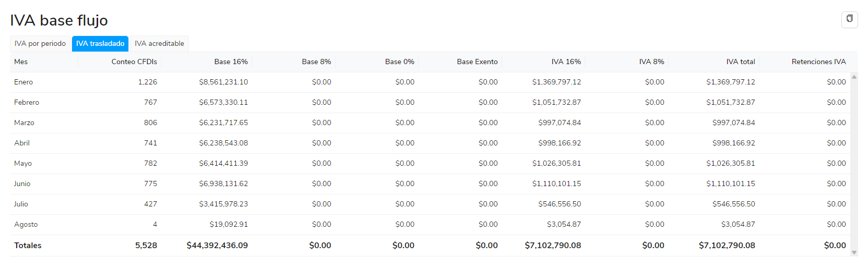
Task: Switch to the IVA por periodo tab
Action: [40, 44]
